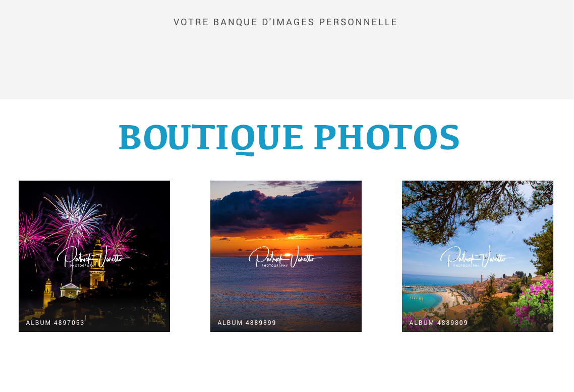
Task: Click the signature watermark on fireworks photo
Action: (x=94, y=257)
